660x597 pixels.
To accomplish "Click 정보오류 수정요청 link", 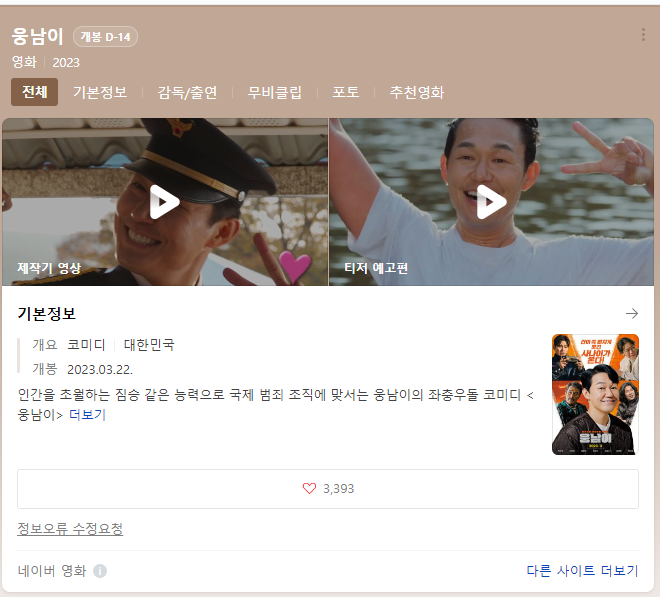I will (x=70, y=529).
